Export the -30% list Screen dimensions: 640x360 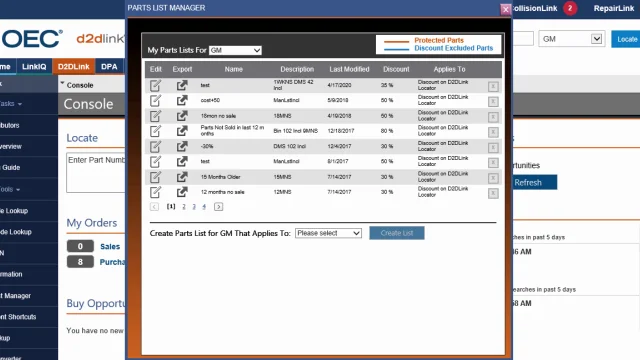click(182, 146)
